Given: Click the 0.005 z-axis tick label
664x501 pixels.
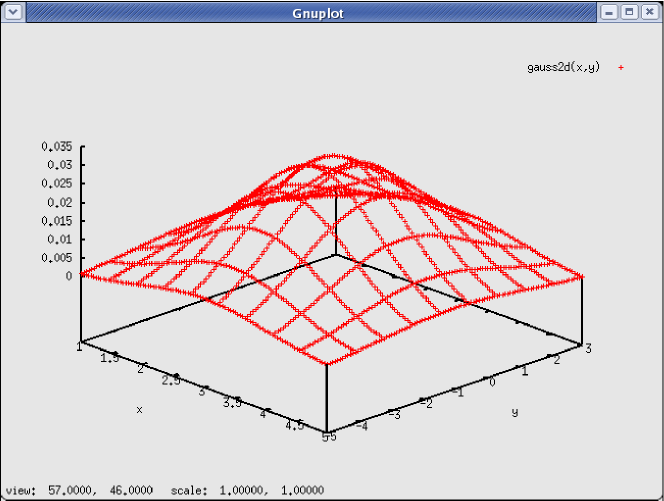Looking at the screenshot, I should (57, 257).
